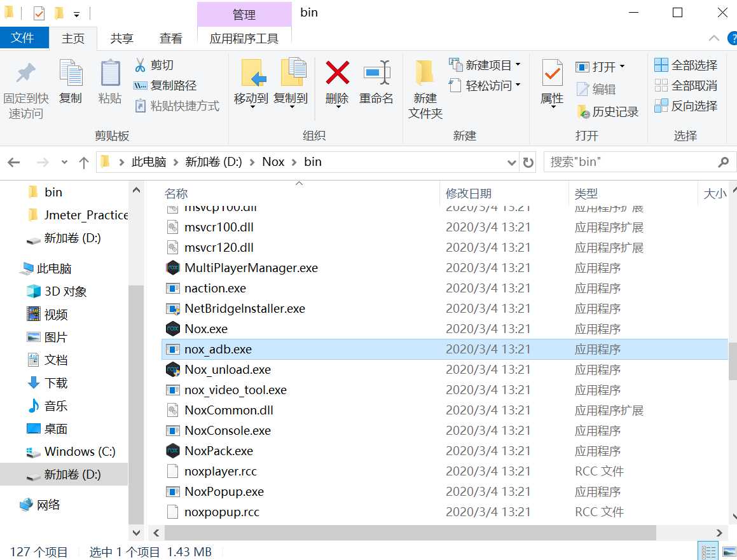Open the recent locations dropdown arrow

[64, 163]
